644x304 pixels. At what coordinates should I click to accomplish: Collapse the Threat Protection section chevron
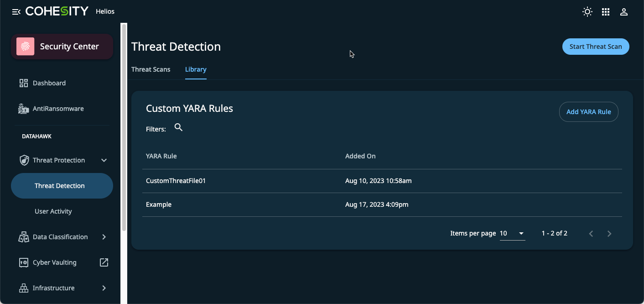click(104, 160)
